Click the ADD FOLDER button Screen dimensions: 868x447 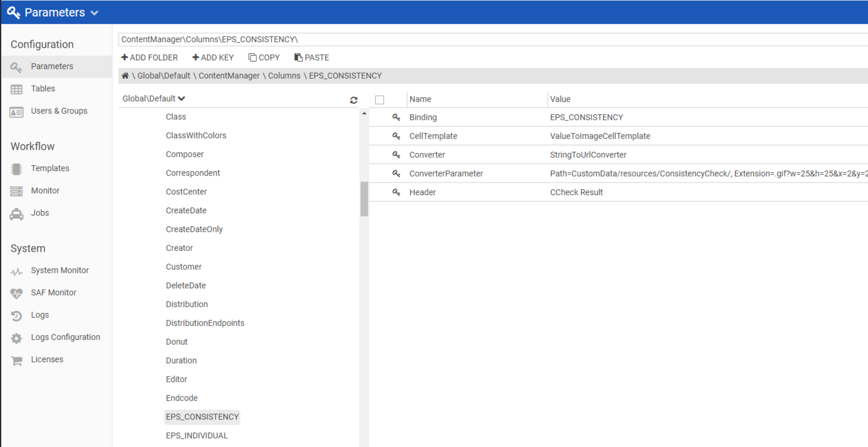[x=150, y=57]
